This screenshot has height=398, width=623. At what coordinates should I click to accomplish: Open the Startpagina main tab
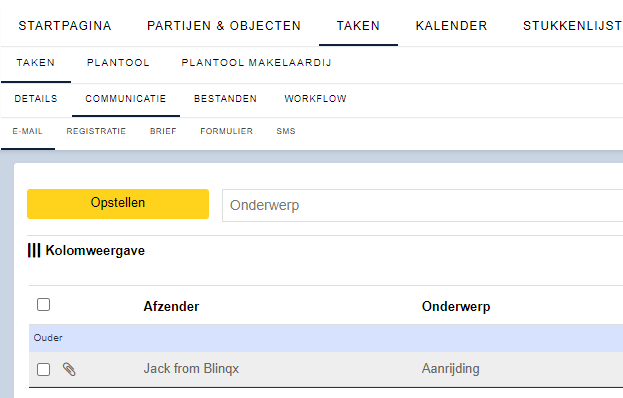[65, 26]
